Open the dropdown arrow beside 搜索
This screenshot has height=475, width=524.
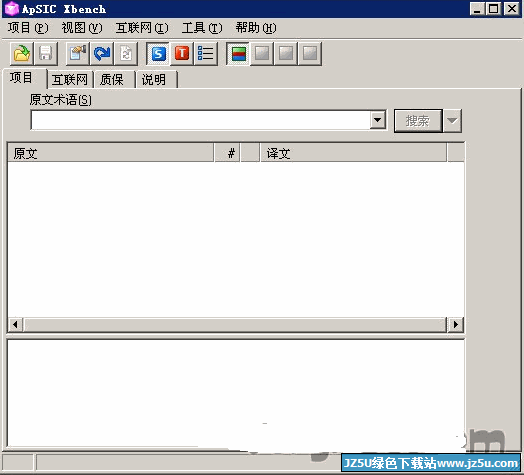(x=452, y=121)
